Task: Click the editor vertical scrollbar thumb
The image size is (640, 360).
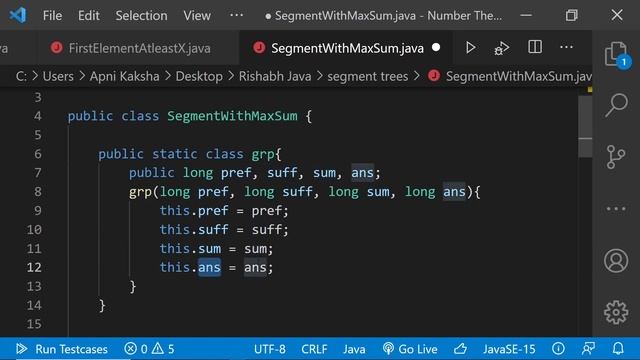Action: 585,127
